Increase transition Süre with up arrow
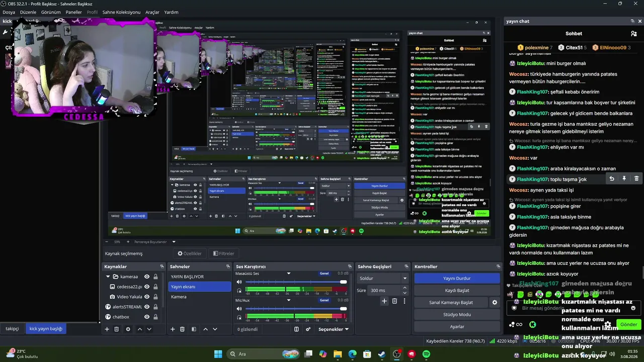This screenshot has width=644, height=362. pos(405,288)
